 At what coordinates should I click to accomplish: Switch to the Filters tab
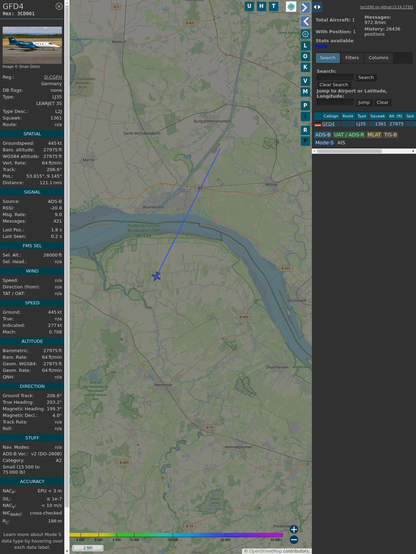[x=352, y=58]
